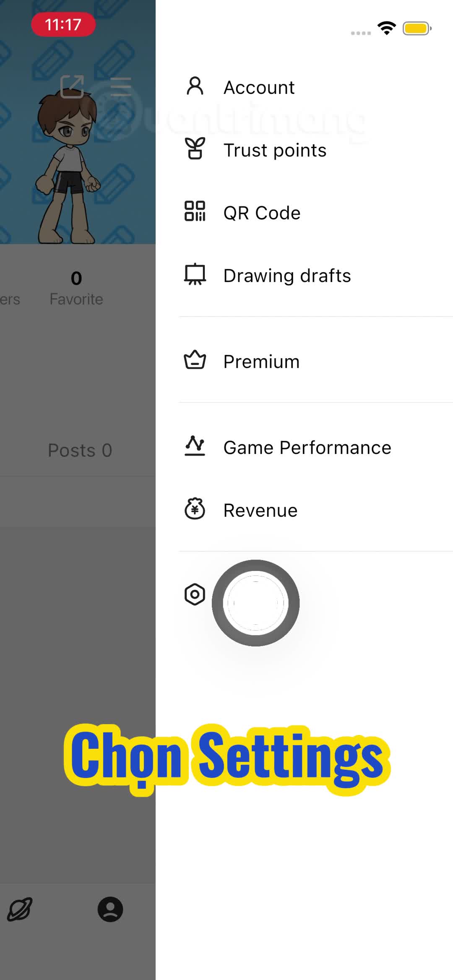453x980 pixels.
Task: Open the Revenue entry
Action: (x=315, y=510)
